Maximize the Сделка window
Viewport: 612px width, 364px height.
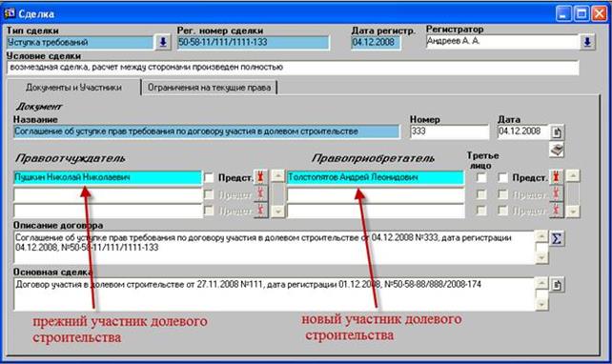581,14
